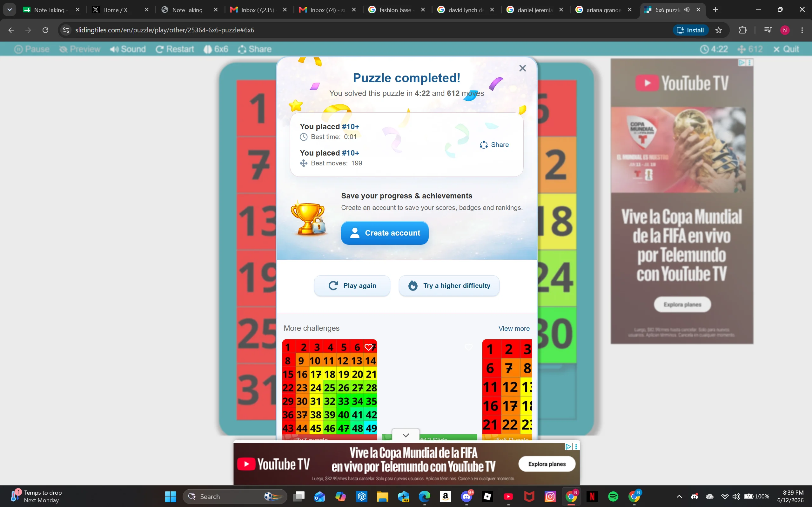Go forward to the next page
812x507 pixels.
point(28,30)
